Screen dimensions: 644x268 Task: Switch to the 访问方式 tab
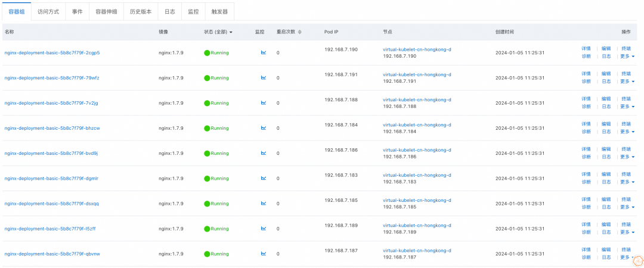48,11
